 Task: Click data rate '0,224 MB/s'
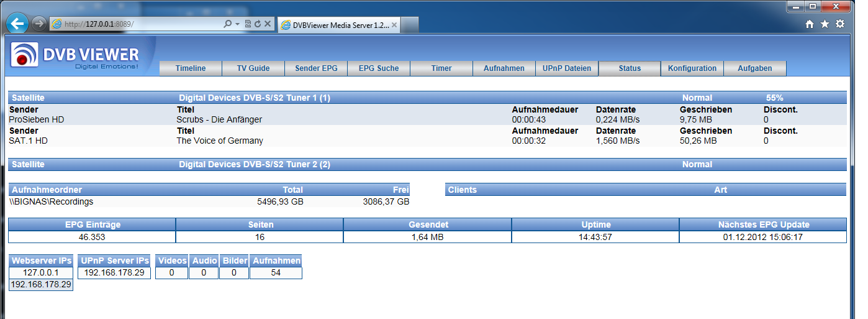tap(618, 119)
